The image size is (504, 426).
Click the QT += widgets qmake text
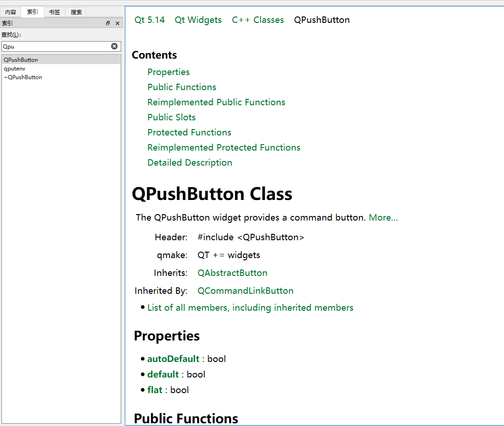point(229,255)
